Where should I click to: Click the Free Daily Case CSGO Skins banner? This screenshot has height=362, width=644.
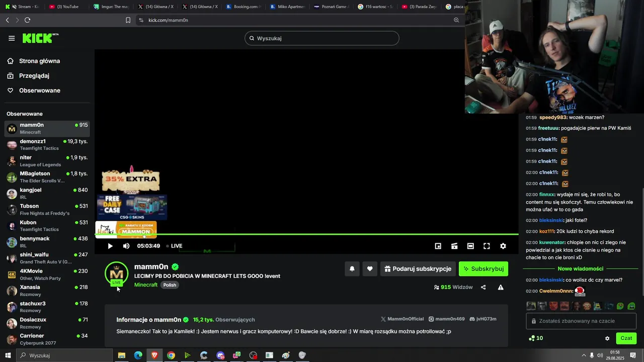point(132,207)
